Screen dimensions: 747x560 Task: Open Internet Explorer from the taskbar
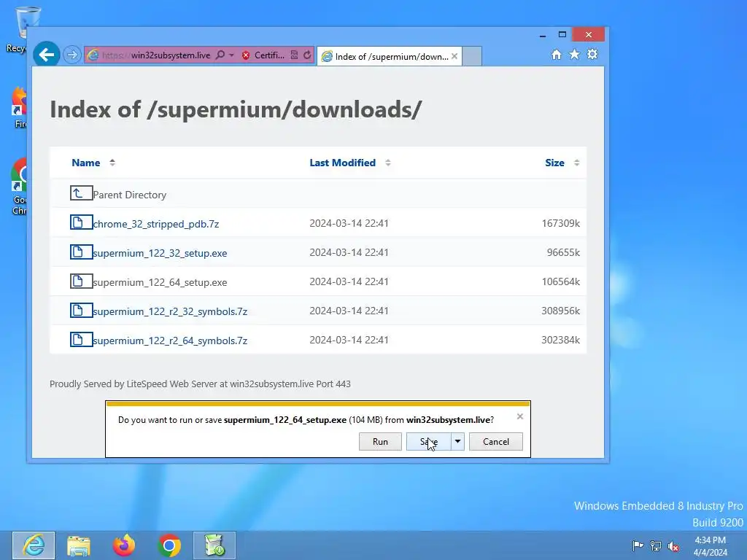click(x=34, y=545)
